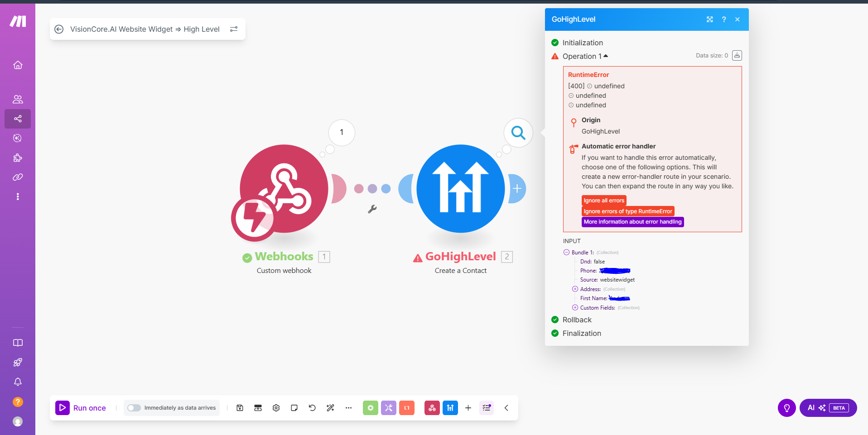Click the Rollback step
The height and width of the screenshot is (435, 868).
click(x=577, y=320)
